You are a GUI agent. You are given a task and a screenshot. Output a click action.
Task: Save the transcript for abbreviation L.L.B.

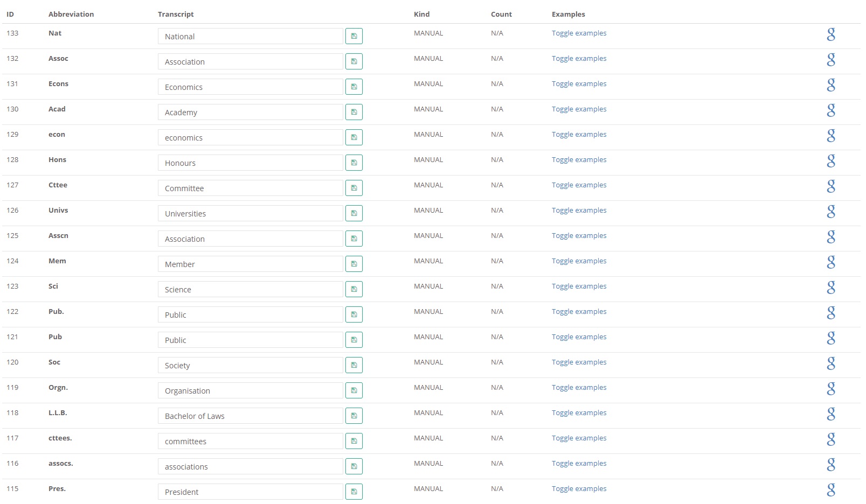(x=354, y=416)
